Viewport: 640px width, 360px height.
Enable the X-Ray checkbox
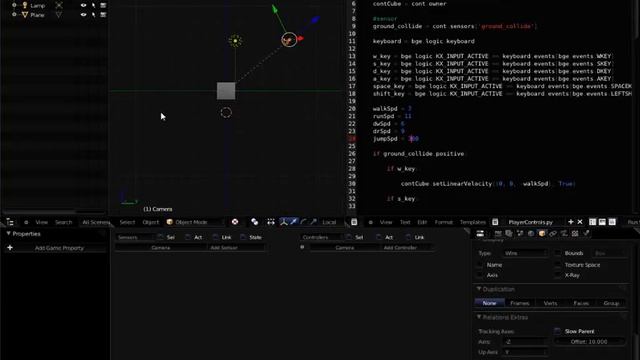558,276
